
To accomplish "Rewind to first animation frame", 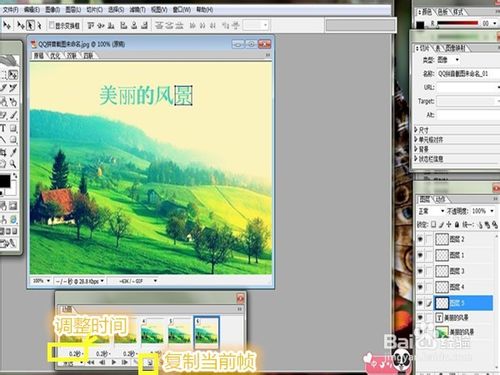I will (x=90, y=362).
